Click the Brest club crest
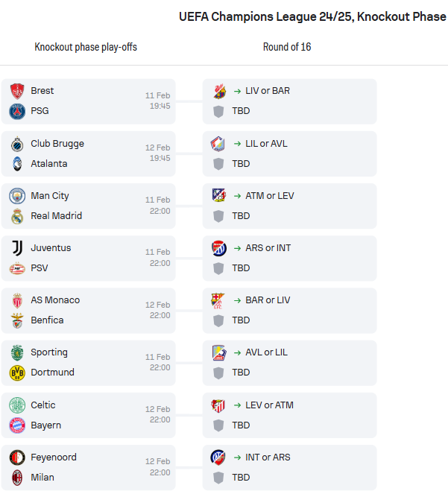 point(17,91)
